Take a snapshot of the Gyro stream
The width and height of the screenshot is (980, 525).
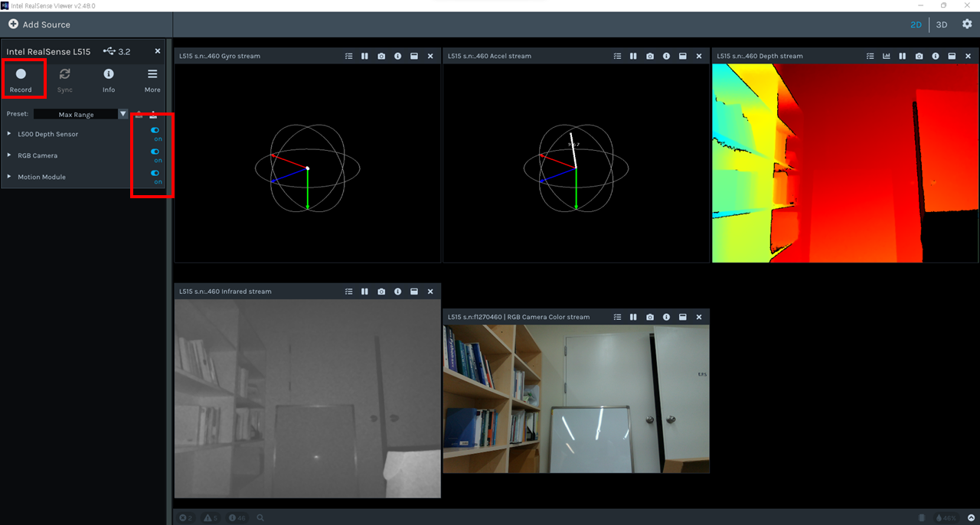pyautogui.click(x=381, y=56)
